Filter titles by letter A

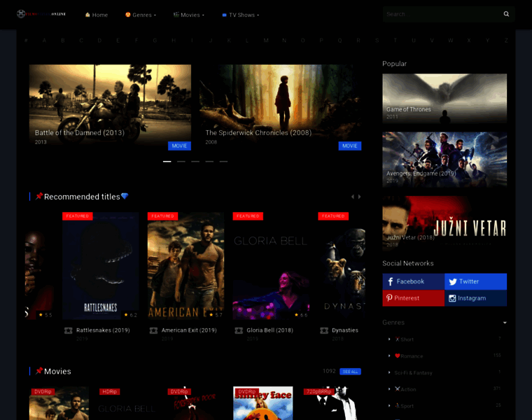[x=44, y=41]
